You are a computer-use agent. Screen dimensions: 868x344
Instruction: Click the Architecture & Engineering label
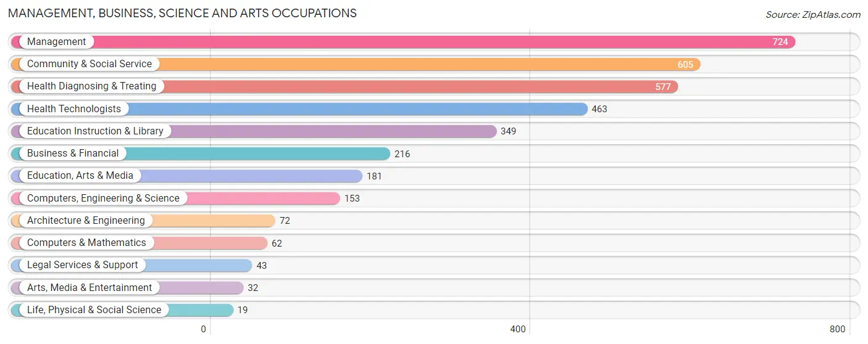[x=86, y=221]
